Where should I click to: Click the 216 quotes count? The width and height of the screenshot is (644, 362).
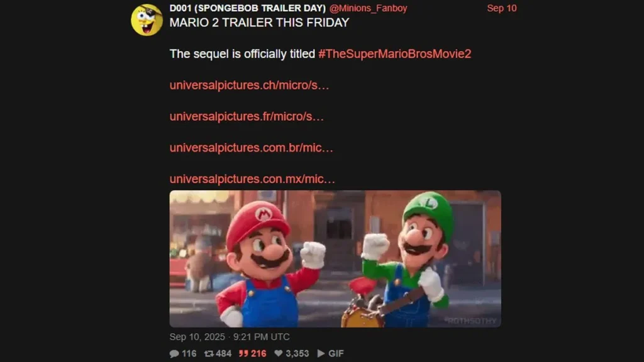[258, 353]
